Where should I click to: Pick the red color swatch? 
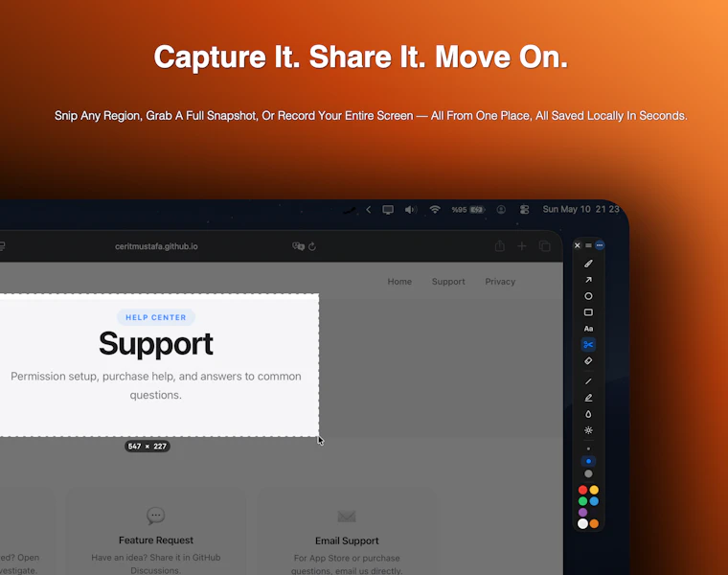click(x=582, y=490)
